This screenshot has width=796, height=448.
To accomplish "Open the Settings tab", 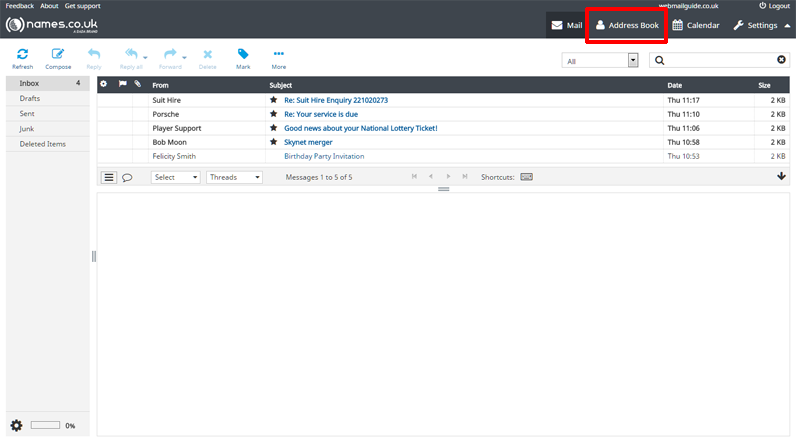I will (755, 25).
